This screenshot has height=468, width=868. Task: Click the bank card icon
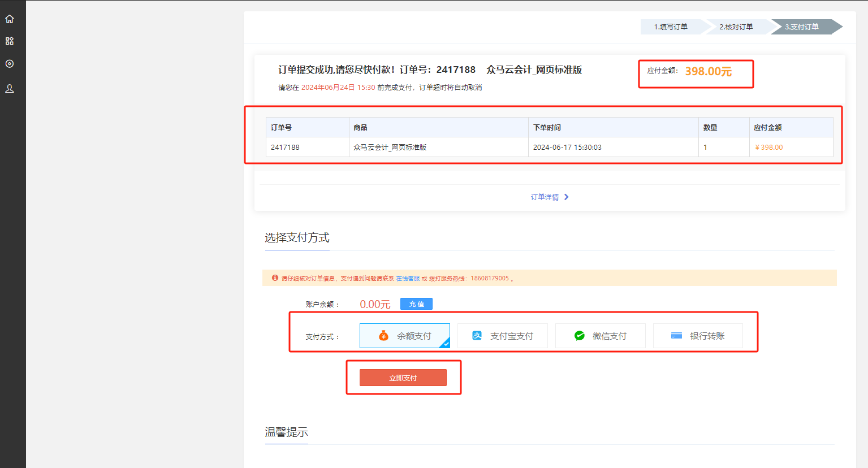click(x=676, y=336)
